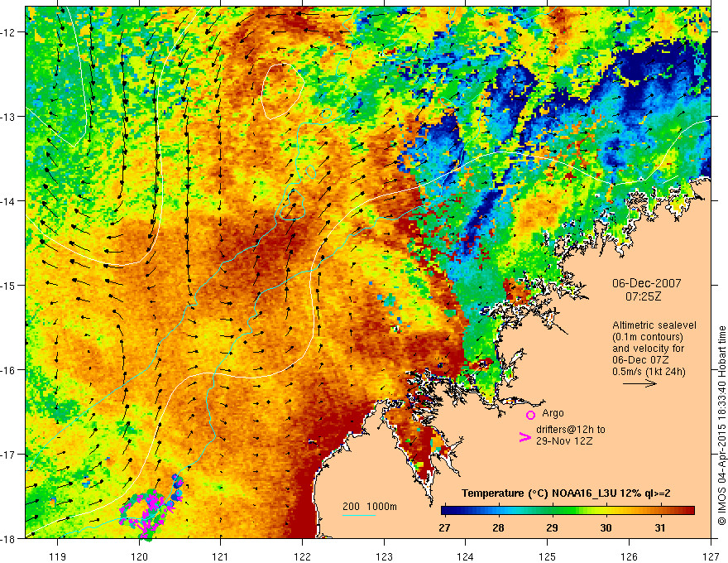Click the '0.5m/s (1kt 24h)' caption
This screenshot has height=563, width=728.
tap(649, 371)
